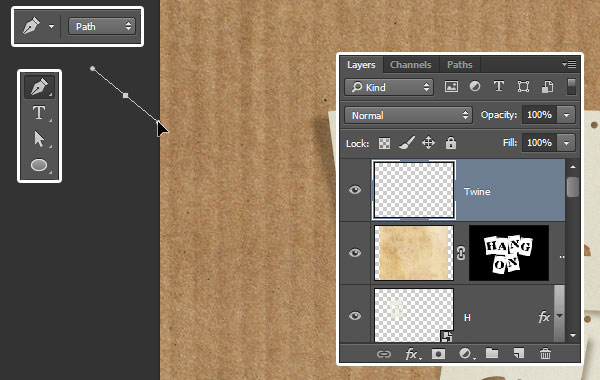Click the Pen tool preset icon in options bar
The image size is (600, 380).
point(31,26)
